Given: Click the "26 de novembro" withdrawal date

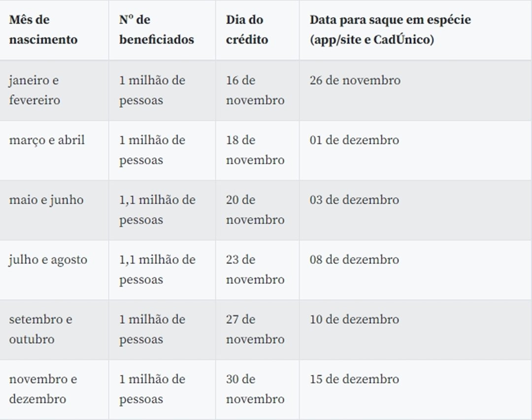Looking at the screenshot, I should (355, 80).
